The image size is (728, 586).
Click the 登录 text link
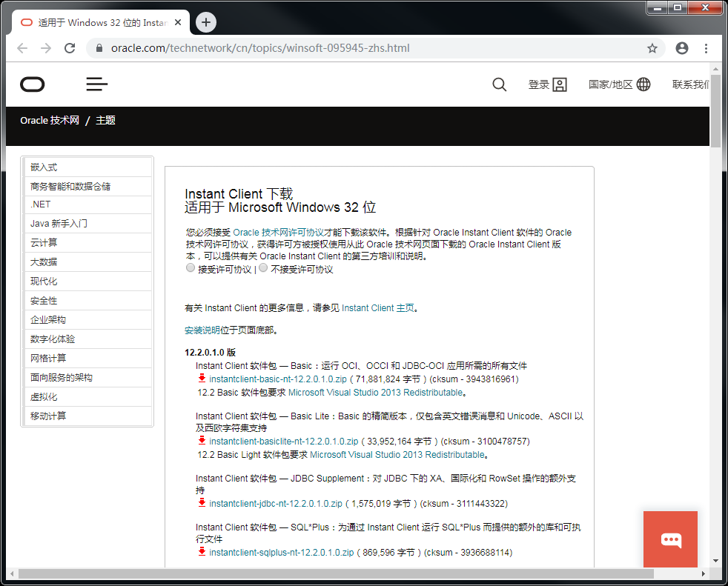tap(538, 84)
